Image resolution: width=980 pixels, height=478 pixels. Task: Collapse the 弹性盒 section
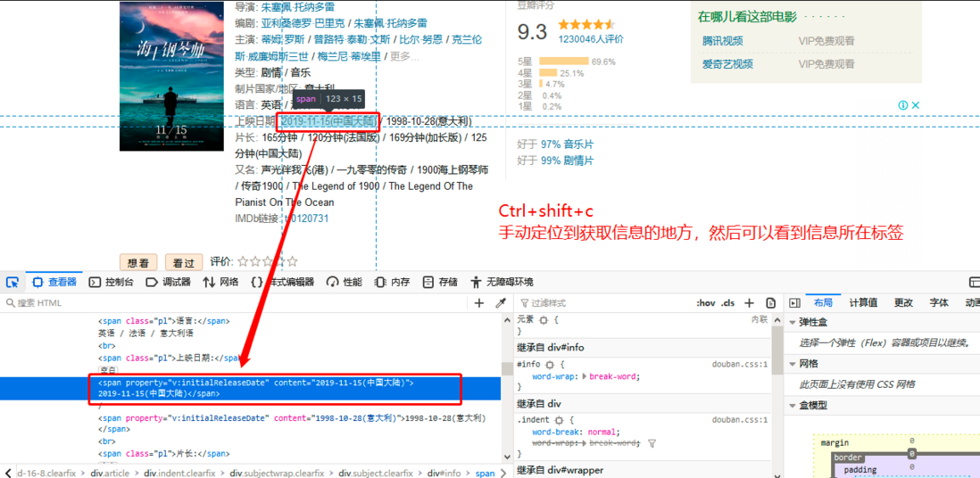(793, 323)
